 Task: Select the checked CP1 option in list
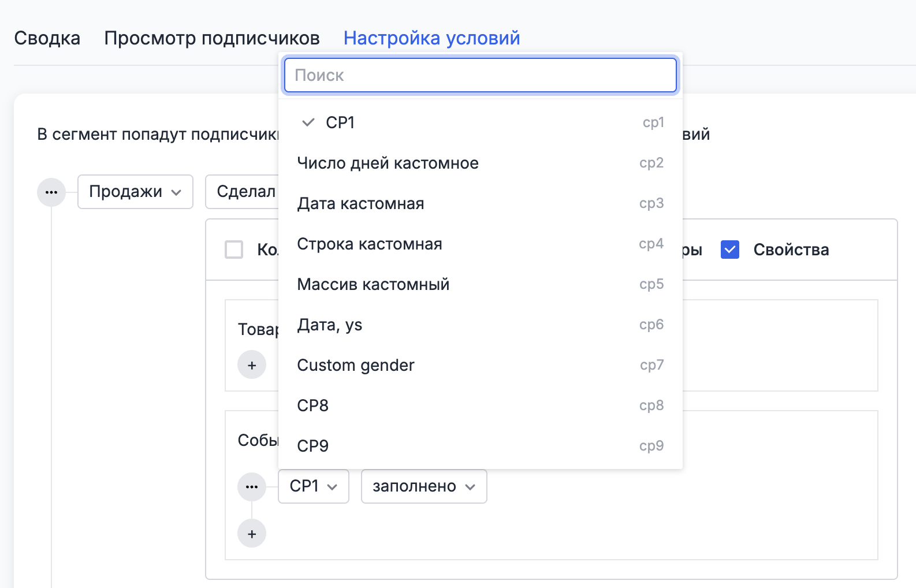(x=480, y=122)
